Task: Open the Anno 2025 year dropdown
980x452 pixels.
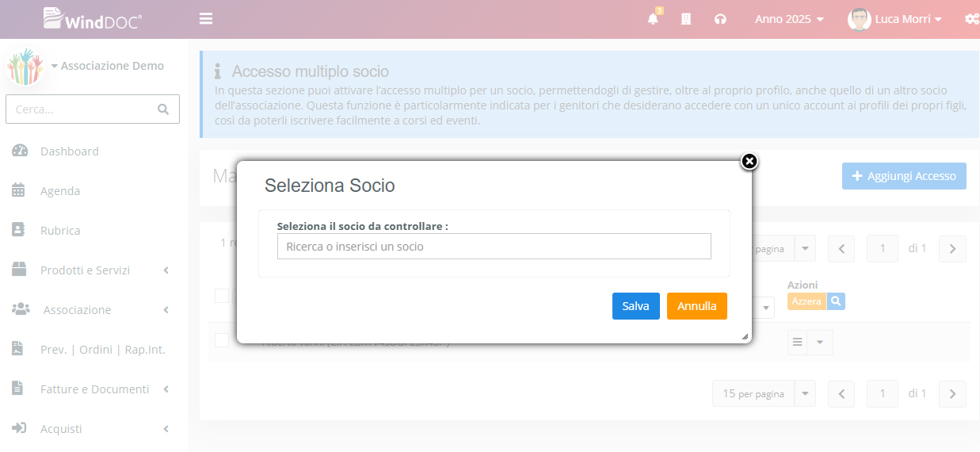Action: tap(789, 19)
